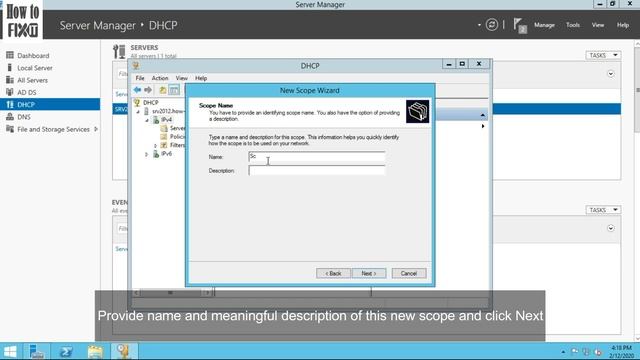Open the Tools menu
Viewport: 640px width, 360px height.
(573, 25)
